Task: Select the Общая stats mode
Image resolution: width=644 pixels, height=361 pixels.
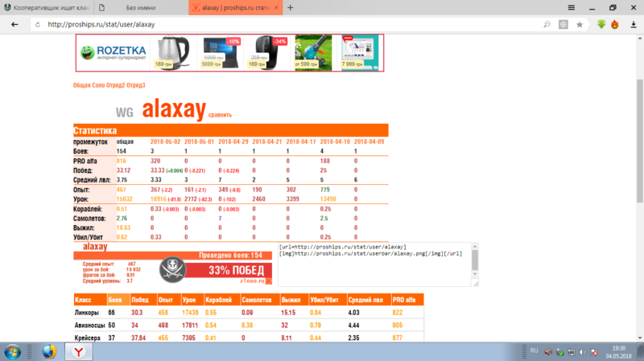Action: (x=82, y=85)
